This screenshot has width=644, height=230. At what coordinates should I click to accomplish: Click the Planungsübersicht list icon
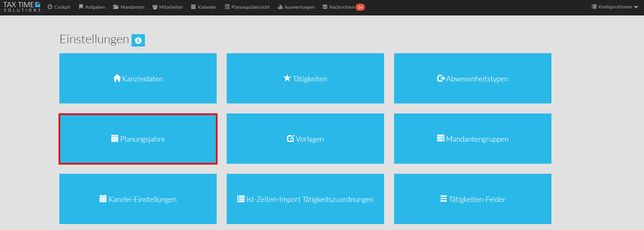click(x=227, y=7)
